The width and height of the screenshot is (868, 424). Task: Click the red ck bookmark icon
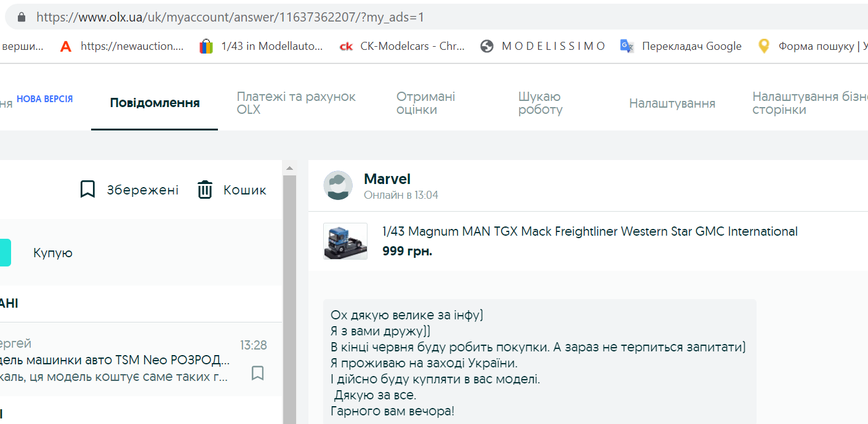coord(347,46)
